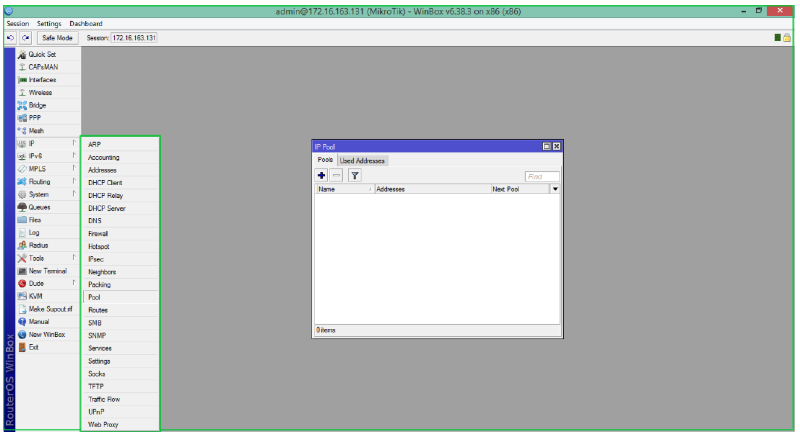
Task: Click the green status square top right
Action: point(778,38)
